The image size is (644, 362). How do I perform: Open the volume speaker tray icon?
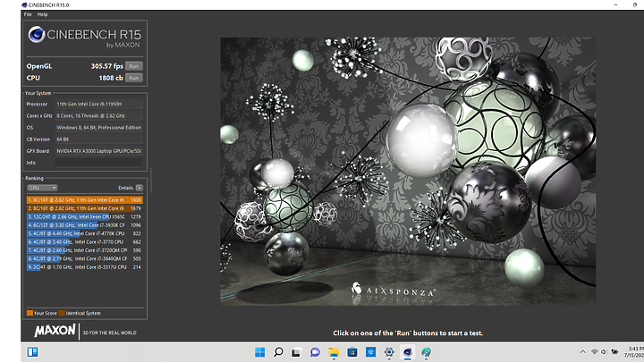pyautogui.click(x=604, y=352)
